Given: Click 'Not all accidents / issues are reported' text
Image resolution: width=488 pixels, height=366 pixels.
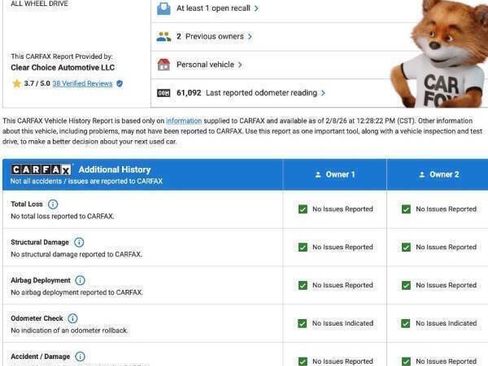Looking at the screenshot, I should click(86, 181).
